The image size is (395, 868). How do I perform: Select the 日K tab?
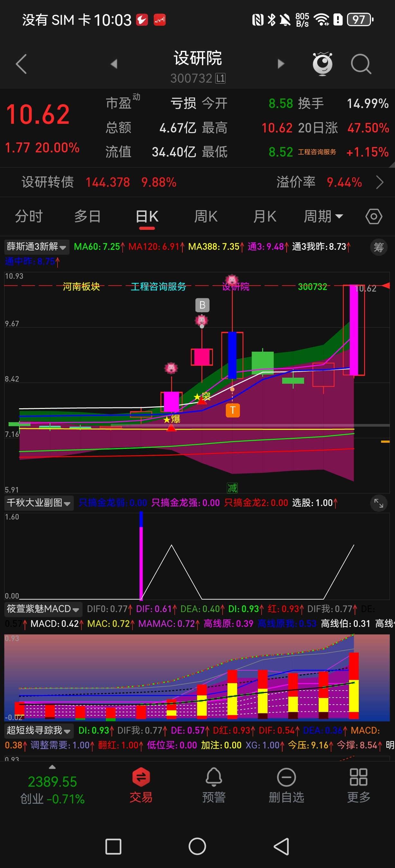(147, 216)
